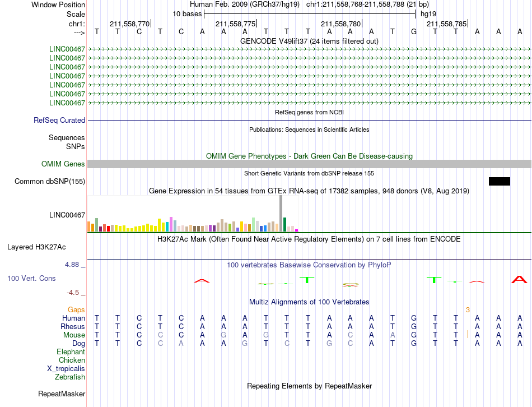
Task: Click the dark green GTEx expression bar
Action: click(x=285, y=225)
